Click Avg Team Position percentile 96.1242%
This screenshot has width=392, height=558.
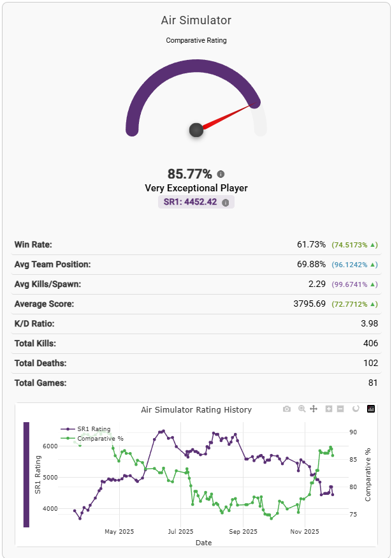click(354, 265)
